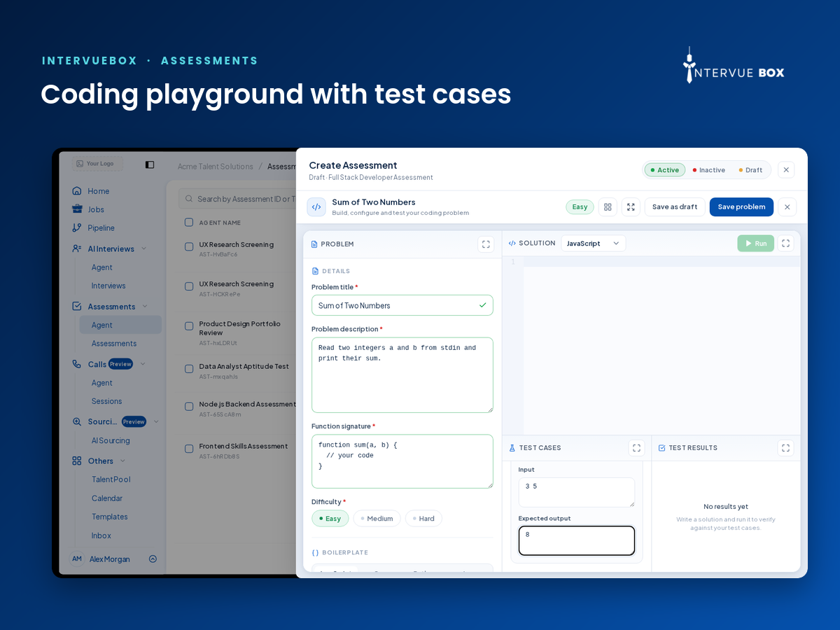The height and width of the screenshot is (630, 840).
Task: Click the grid layout icon in problem header
Action: [608, 207]
